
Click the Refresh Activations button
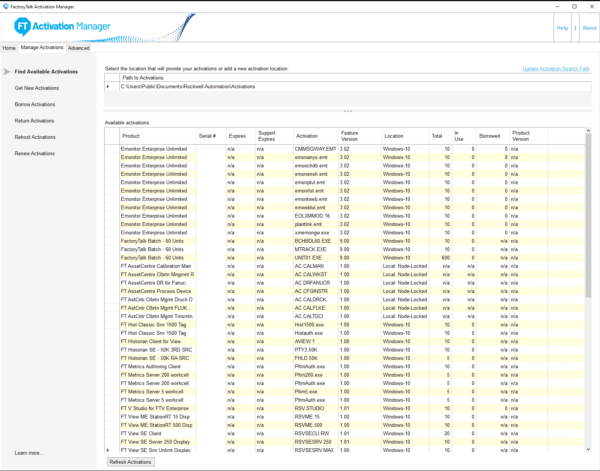(130, 462)
